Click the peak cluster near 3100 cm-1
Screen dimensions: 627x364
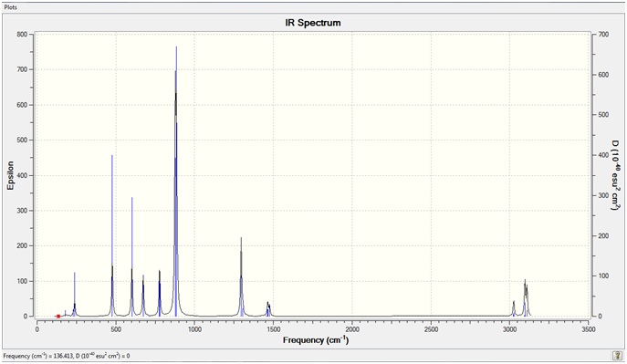[526, 297]
